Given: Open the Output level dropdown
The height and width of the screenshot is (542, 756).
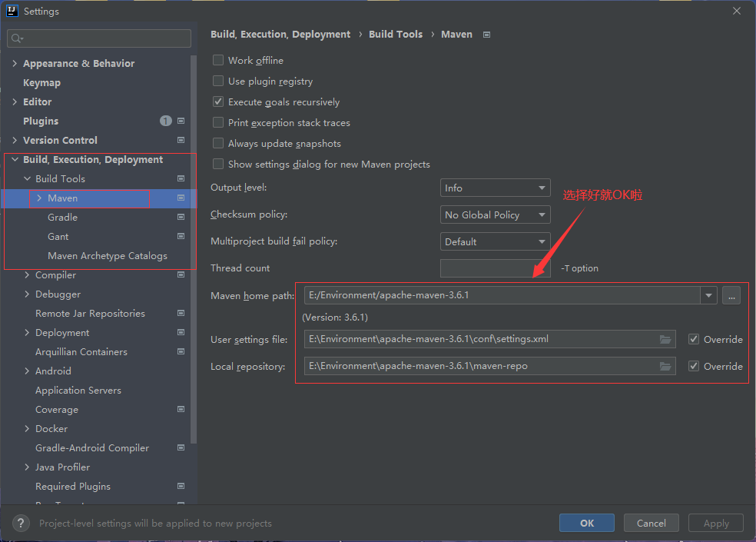Looking at the screenshot, I should (495, 188).
